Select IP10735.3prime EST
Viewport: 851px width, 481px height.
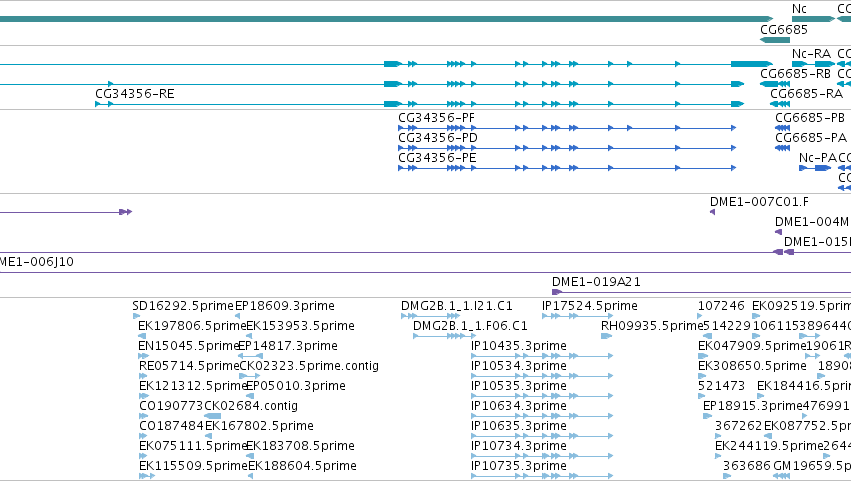point(519,466)
